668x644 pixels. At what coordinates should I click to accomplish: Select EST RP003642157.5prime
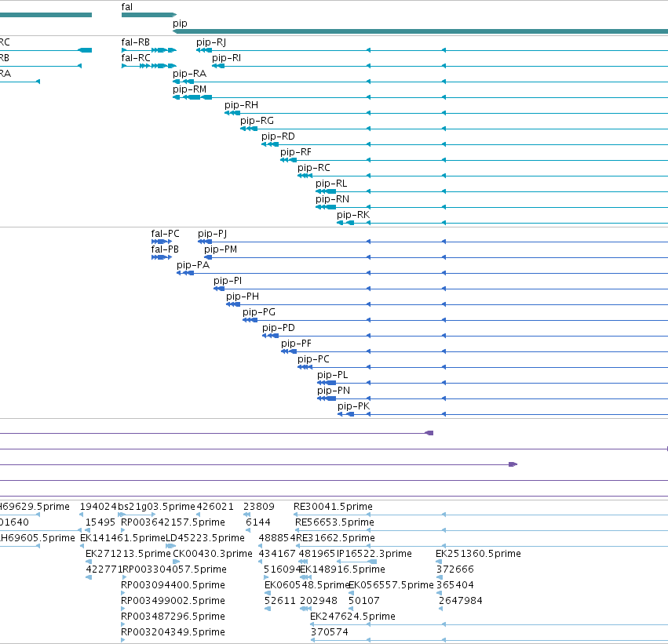(173, 522)
